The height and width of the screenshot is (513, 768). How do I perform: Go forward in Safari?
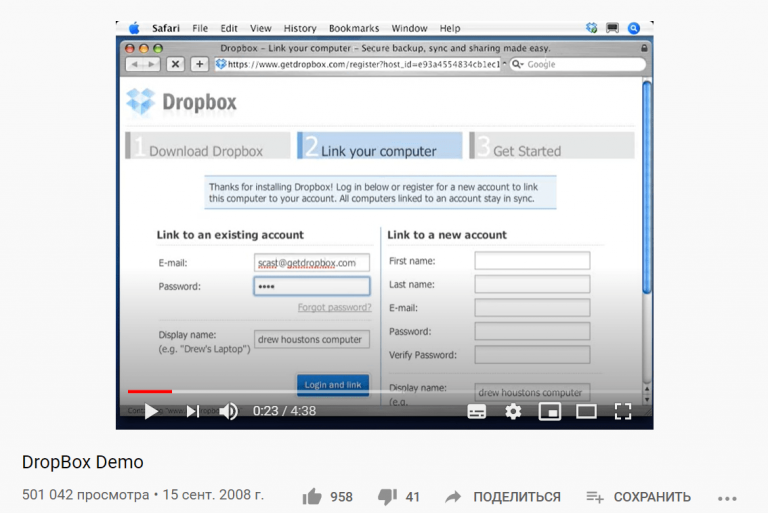[x=151, y=64]
